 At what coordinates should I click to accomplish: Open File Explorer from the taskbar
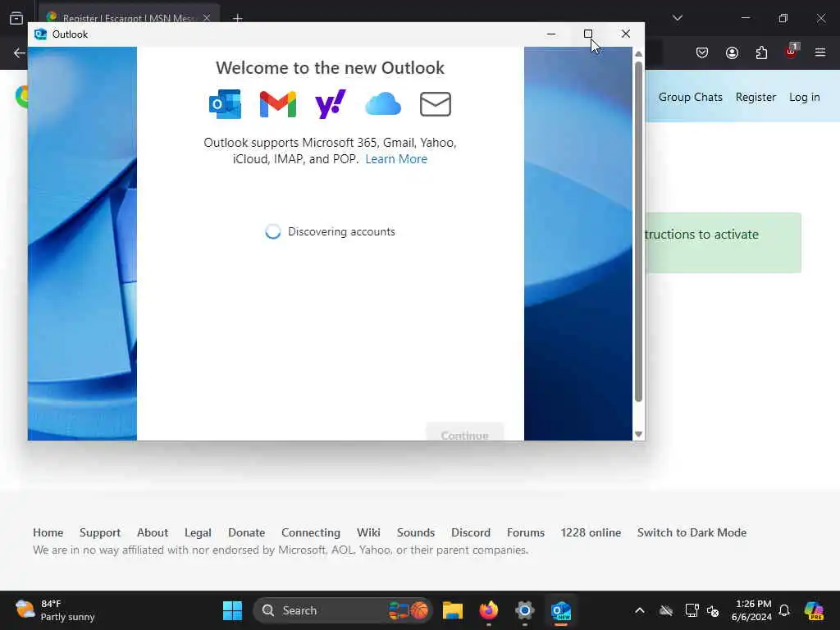(453, 610)
